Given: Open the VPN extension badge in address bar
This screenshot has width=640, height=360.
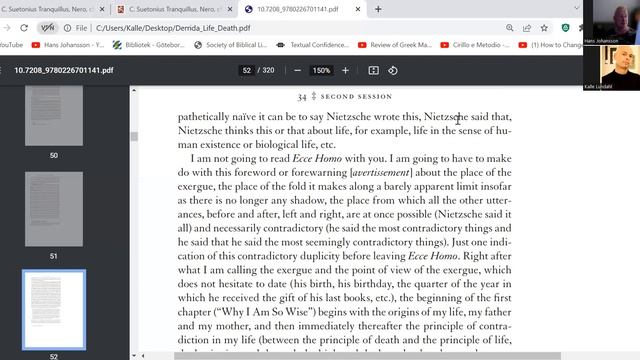Looking at the screenshot, I should (47, 28).
